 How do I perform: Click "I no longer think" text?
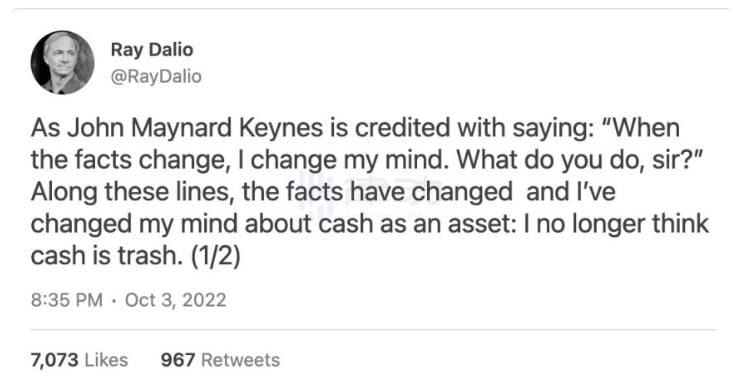pos(616,224)
